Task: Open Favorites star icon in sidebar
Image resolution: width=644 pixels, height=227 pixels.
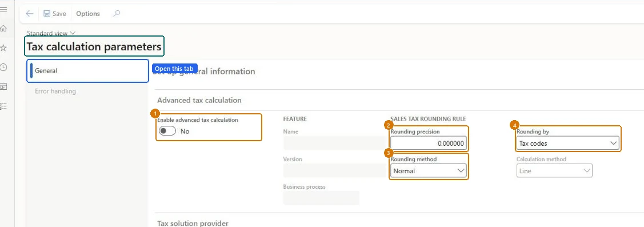Action: pos(3,48)
